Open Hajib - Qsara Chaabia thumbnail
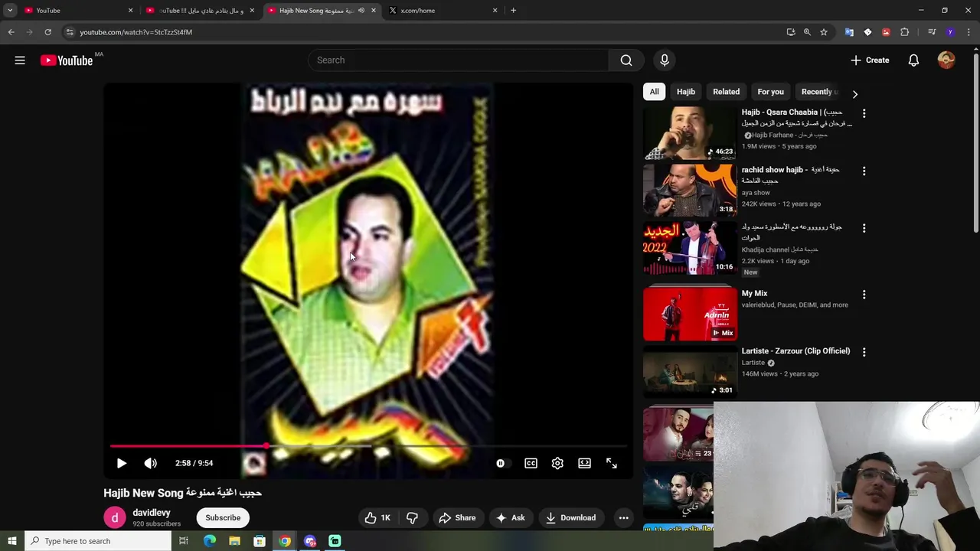The width and height of the screenshot is (980, 551). (x=690, y=133)
